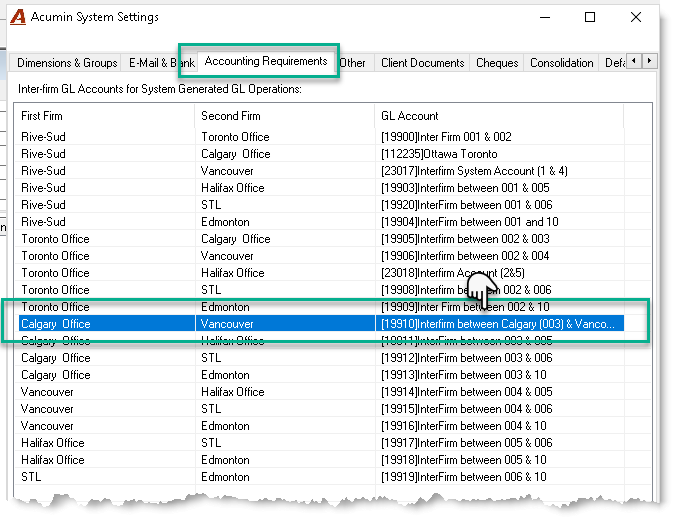The image size is (680, 529).
Task: Close the Acumin System Settings window
Action: (635, 17)
